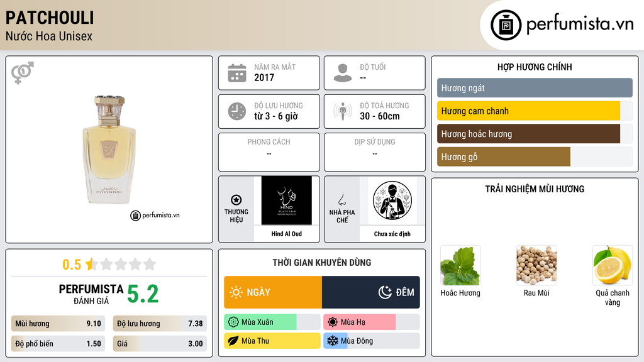Click the Dịp sử dụng card

375,152
